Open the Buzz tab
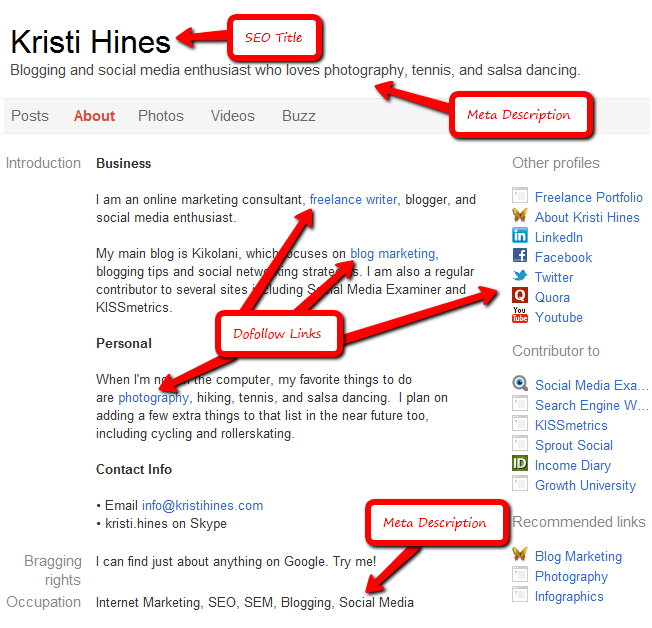This screenshot has height=628, width=652. 299,116
